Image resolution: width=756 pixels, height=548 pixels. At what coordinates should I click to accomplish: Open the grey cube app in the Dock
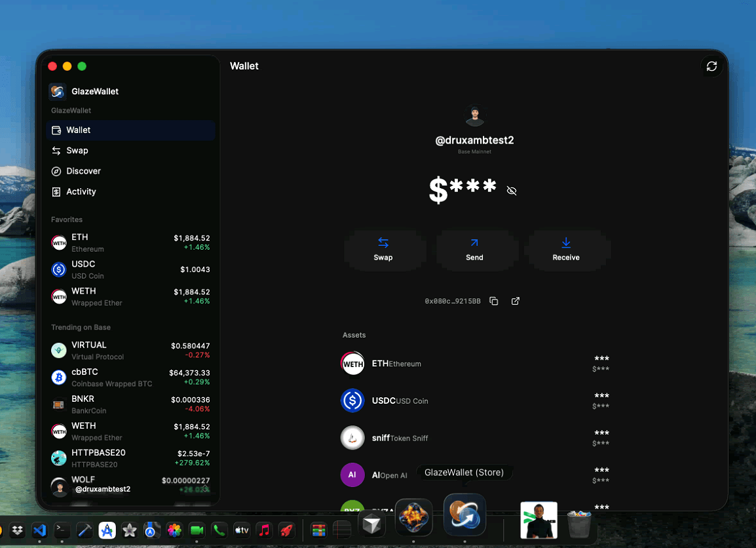coord(371,525)
